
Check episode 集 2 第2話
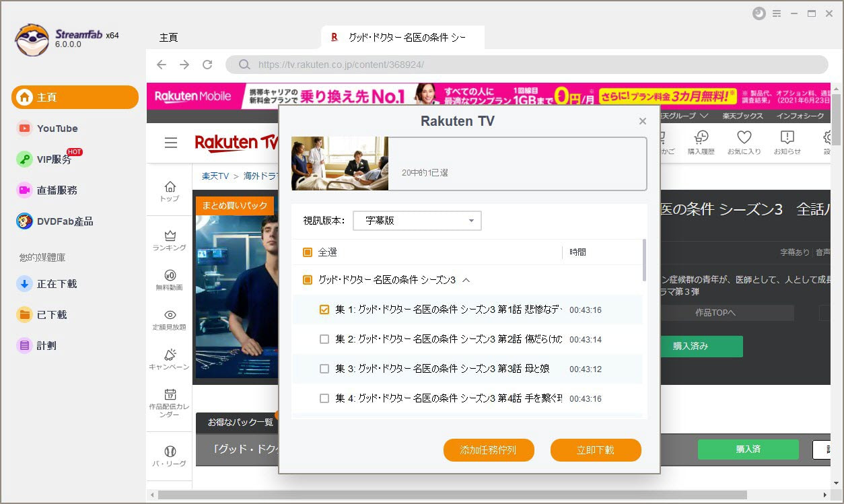[x=324, y=339]
